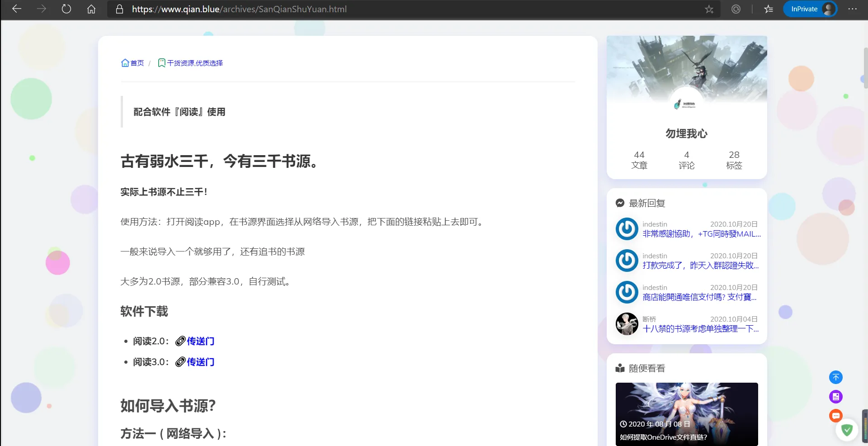868x446 pixels.
Task: Click the orange floating comment button
Action: pos(836,416)
